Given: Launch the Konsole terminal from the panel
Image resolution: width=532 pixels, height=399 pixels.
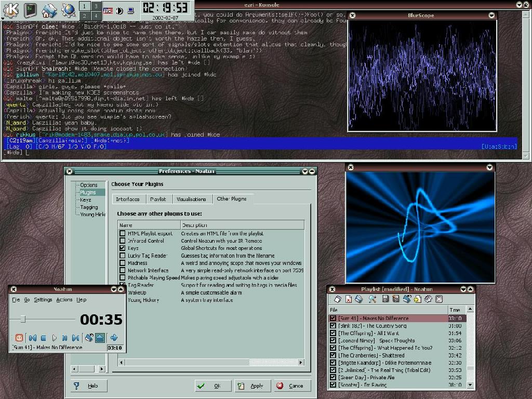Looking at the screenshot, I should pos(30,9).
